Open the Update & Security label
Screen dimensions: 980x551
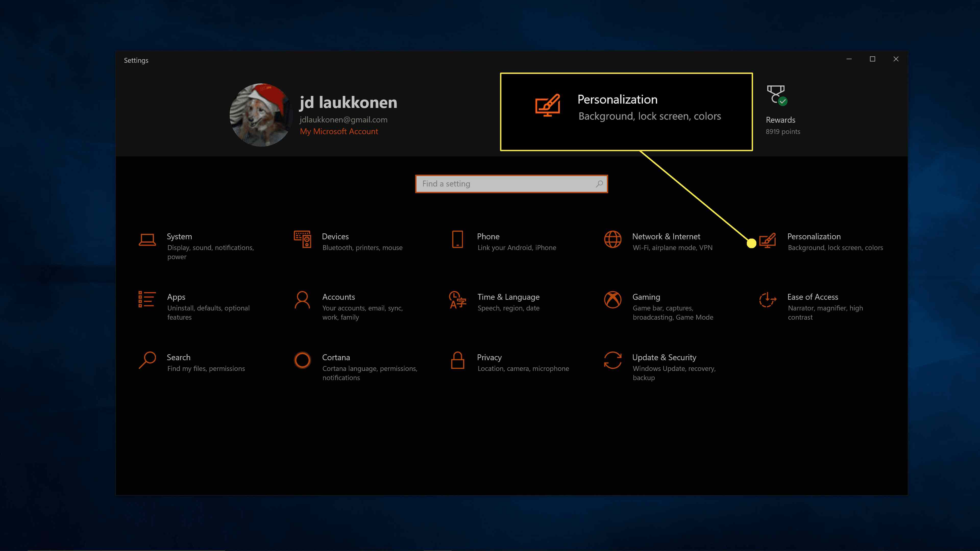tap(664, 357)
